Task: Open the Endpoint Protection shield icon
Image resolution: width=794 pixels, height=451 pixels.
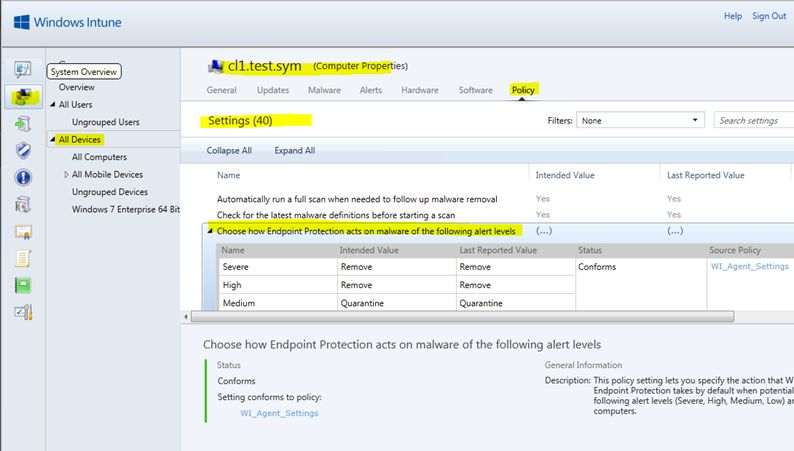Action: pos(23,150)
